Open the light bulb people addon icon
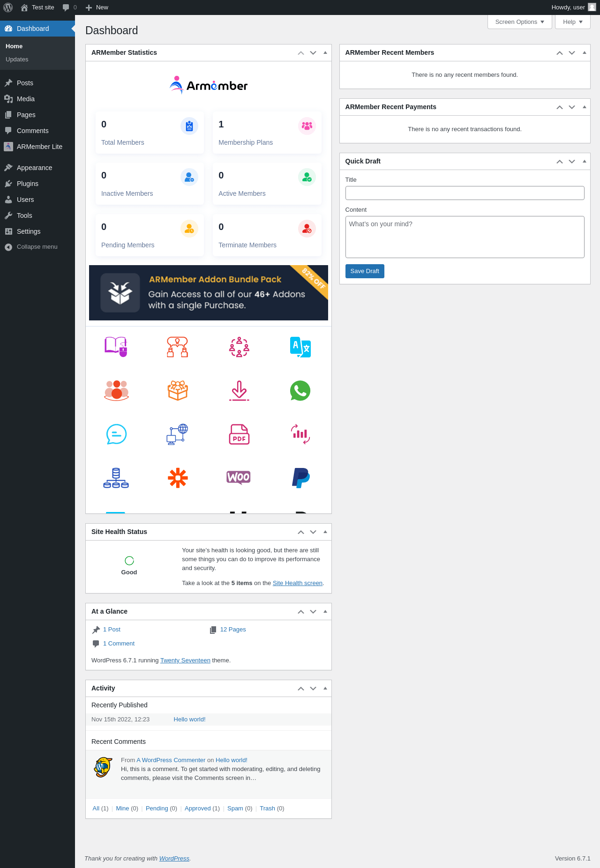This screenshot has width=600, height=868. [x=178, y=347]
